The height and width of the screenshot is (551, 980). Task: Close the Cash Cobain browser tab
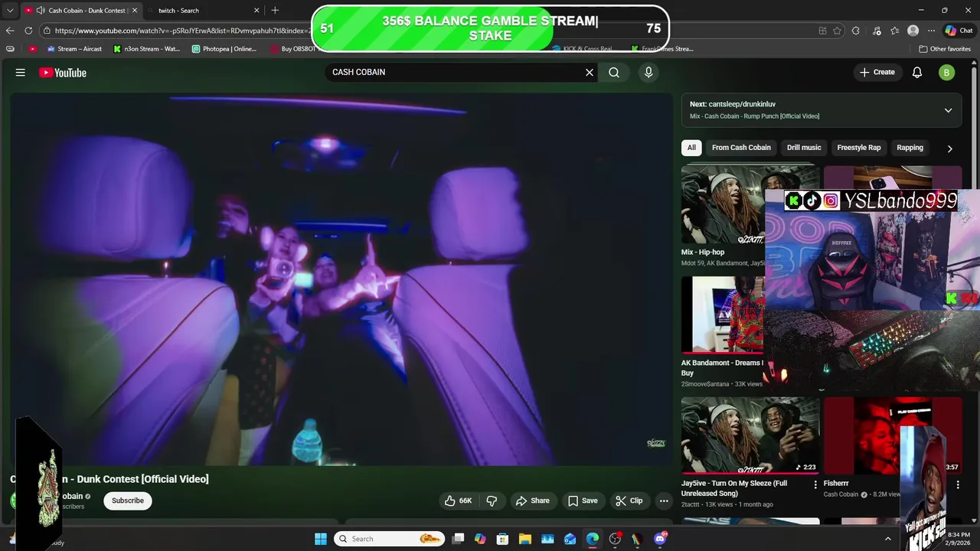tap(135, 11)
